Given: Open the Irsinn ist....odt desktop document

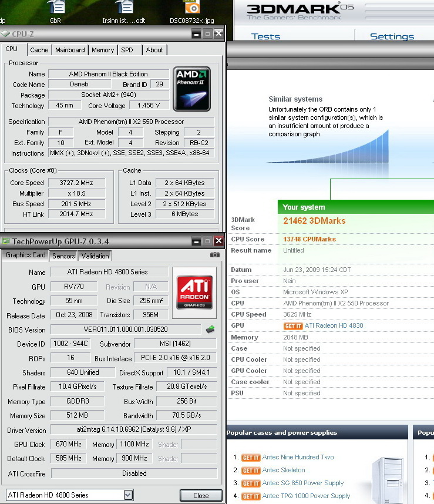Looking at the screenshot, I should (124, 11).
